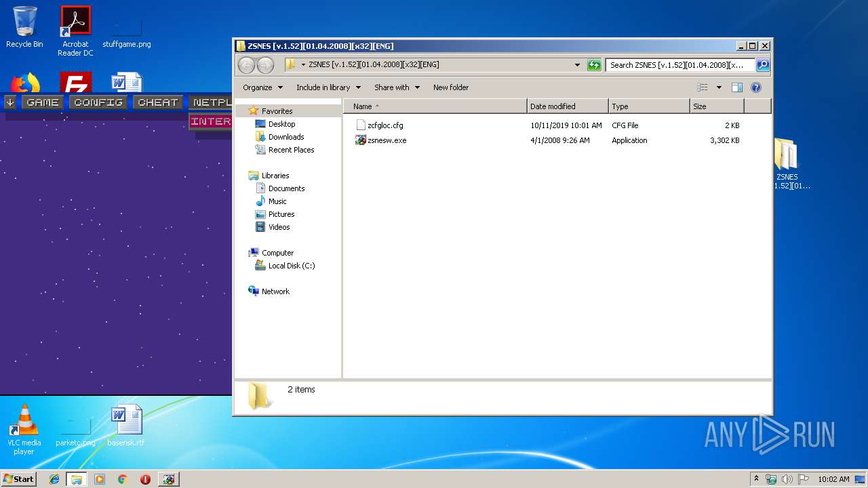Open the volume tray icon
The image size is (868, 488).
(787, 479)
